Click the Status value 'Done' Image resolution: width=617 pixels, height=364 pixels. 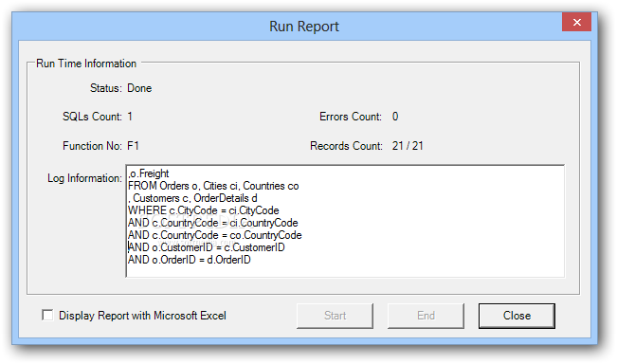click(x=139, y=88)
